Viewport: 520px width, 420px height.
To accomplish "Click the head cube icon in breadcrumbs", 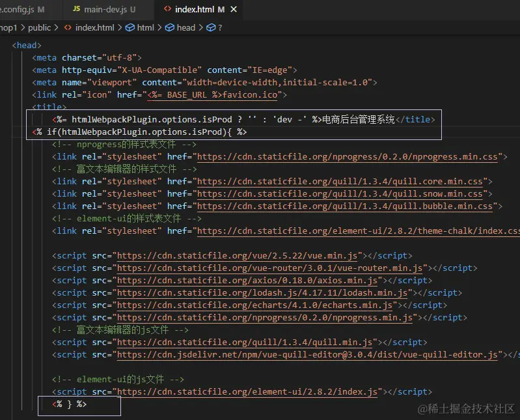I will click(x=170, y=27).
